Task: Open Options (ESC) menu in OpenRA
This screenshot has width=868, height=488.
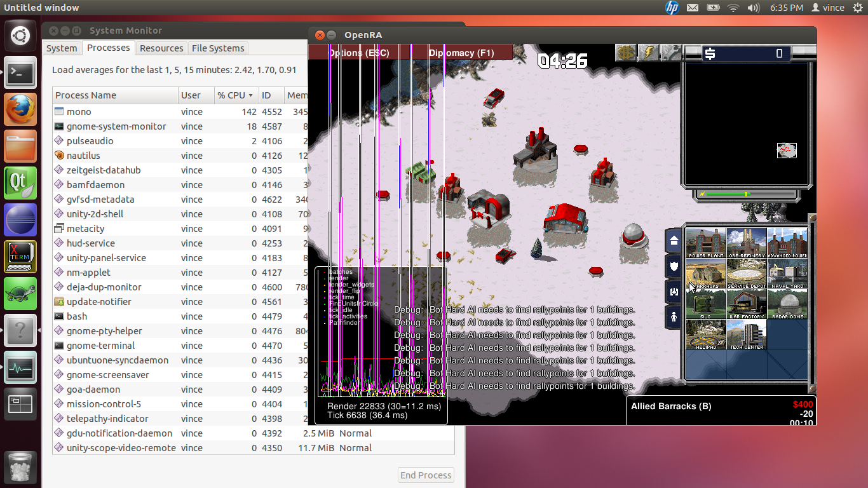Action: [x=359, y=53]
